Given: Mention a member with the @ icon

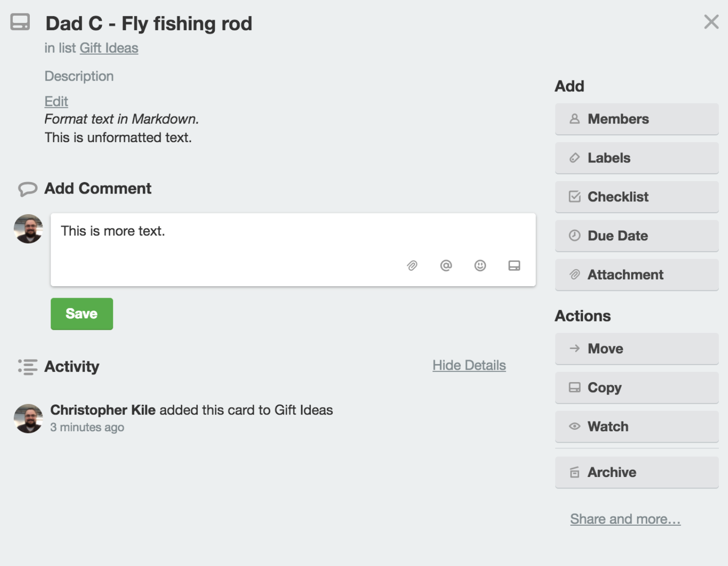Looking at the screenshot, I should point(446,266).
